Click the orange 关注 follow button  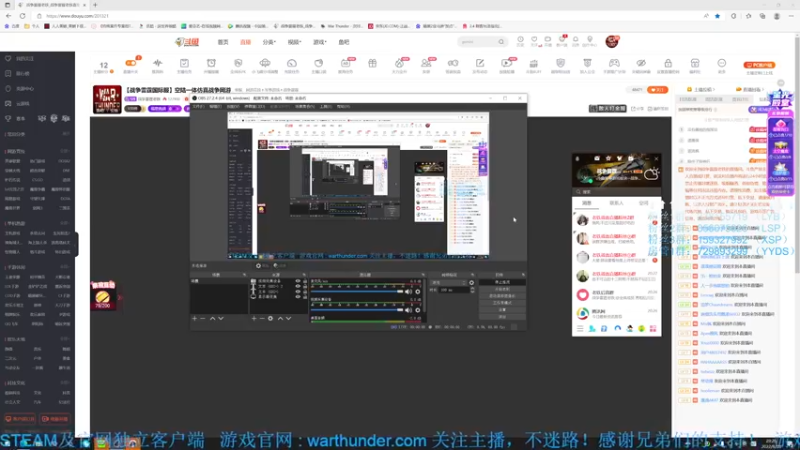click(x=658, y=90)
